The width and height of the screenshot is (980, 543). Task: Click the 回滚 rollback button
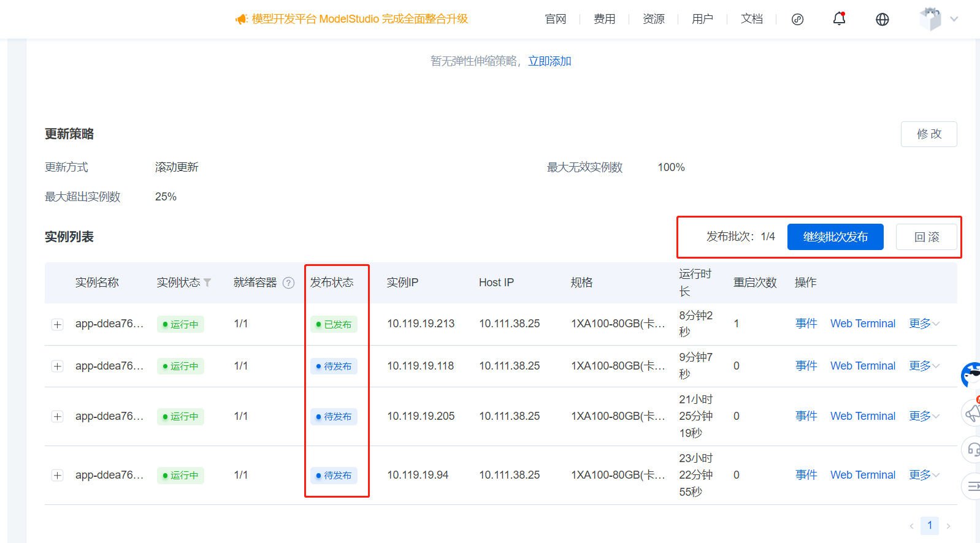(x=926, y=237)
